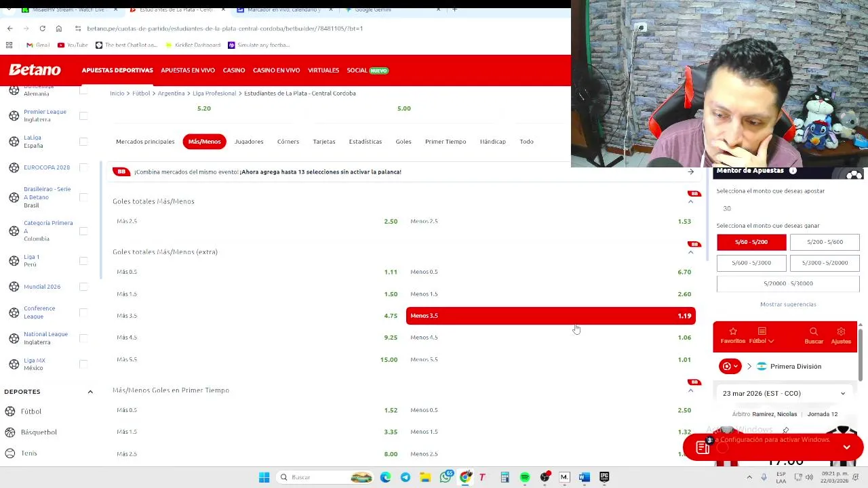The height and width of the screenshot is (488, 868).
Task: Switch to Córners tab
Action: tap(288, 142)
